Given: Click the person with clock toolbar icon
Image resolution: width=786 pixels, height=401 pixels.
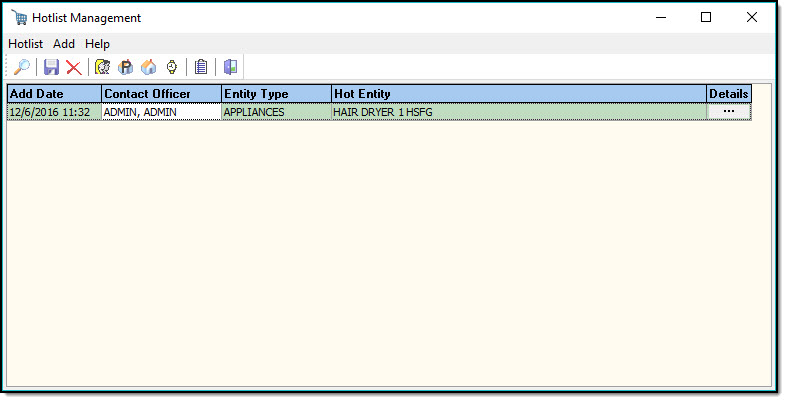Looking at the screenshot, I should tap(102, 67).
